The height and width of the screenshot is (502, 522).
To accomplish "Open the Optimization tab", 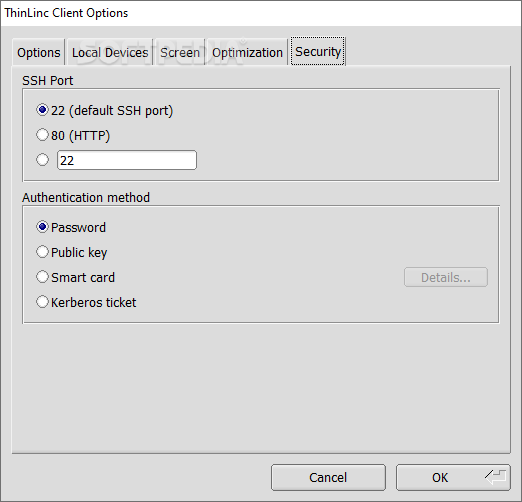I will (x=247, y=52).
